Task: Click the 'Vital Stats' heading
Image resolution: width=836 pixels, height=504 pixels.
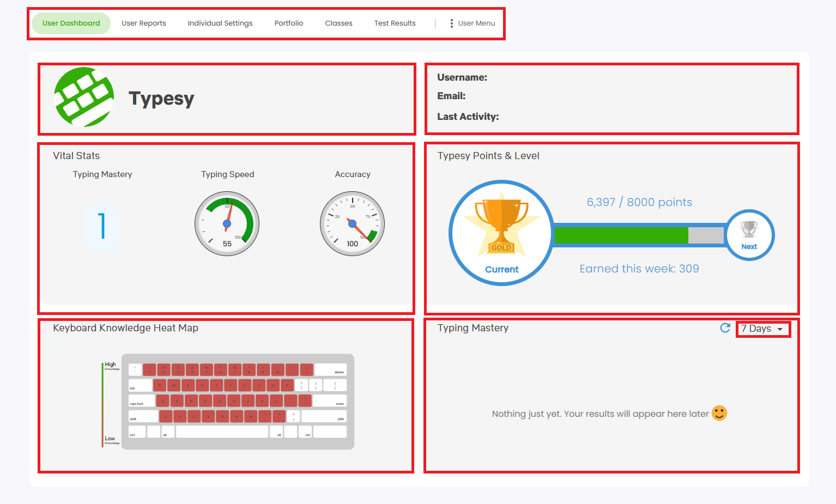Action: point(76,156)
